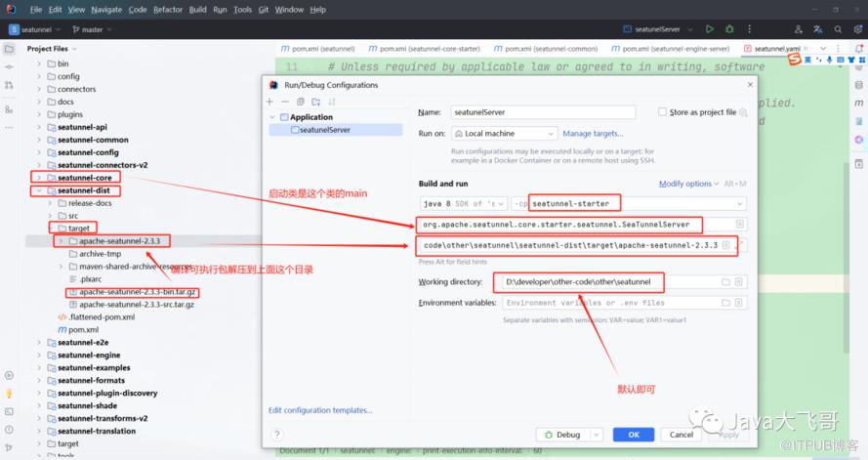
Task: Open the Git tool window icon at bottom left
Action: coord(9,447)
